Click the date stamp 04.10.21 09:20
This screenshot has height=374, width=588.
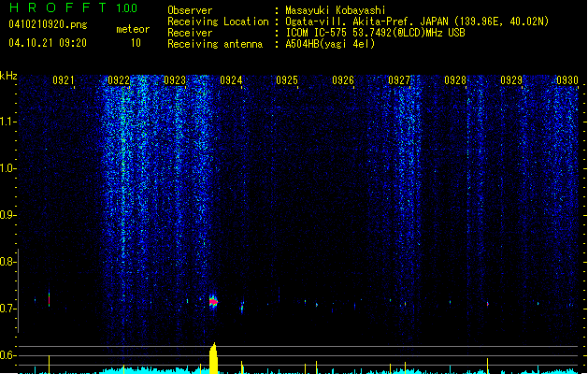[48, 43]
